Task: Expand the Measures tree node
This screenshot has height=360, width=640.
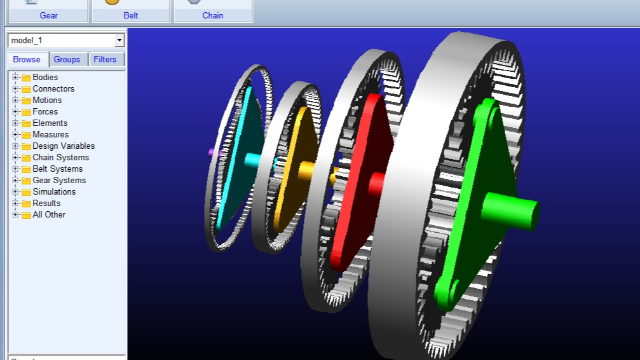Action: (15, 134)
